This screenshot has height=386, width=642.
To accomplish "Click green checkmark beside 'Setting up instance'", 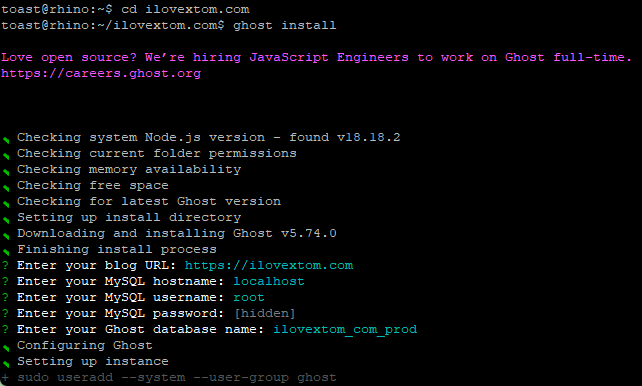I will click(x=6, y=364).
